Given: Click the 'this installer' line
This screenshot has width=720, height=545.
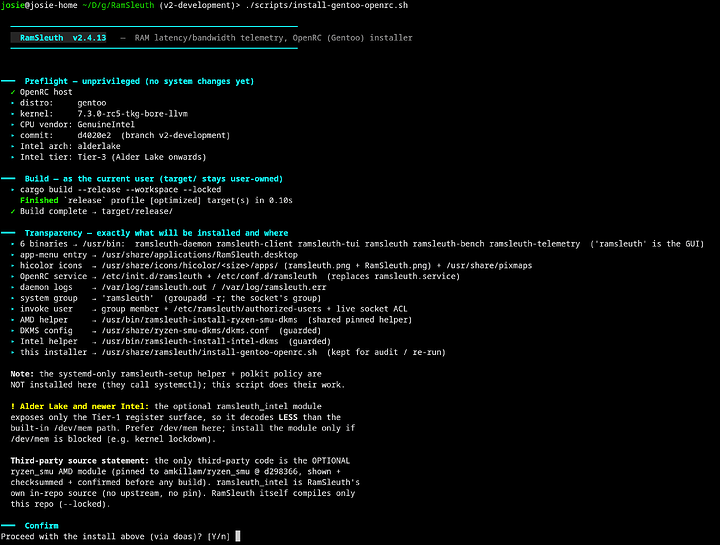Looking at the screenshot, I should click(228, 352).
